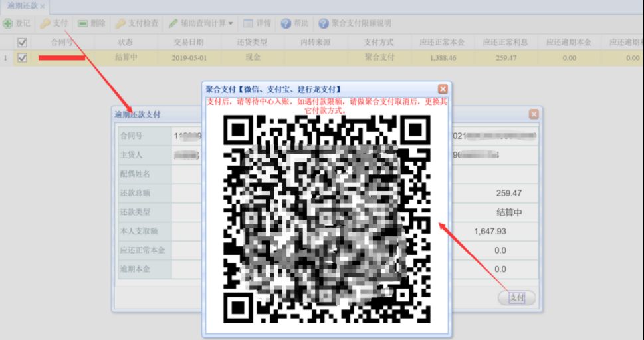Viewport: 644px width, 340px height.
Task: Click the 支付 button in 逾期还款支付 dialog
Action: tap(516, 297)
